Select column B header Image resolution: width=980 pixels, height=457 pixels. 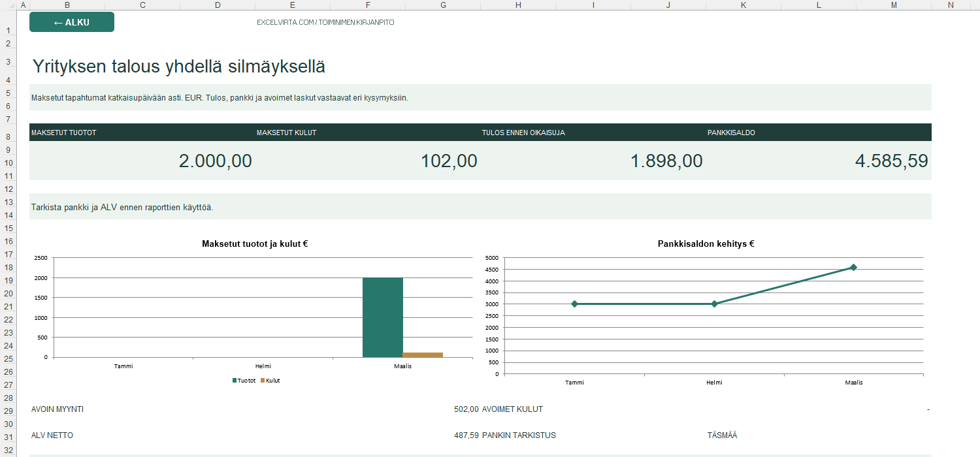pos(67,5)
